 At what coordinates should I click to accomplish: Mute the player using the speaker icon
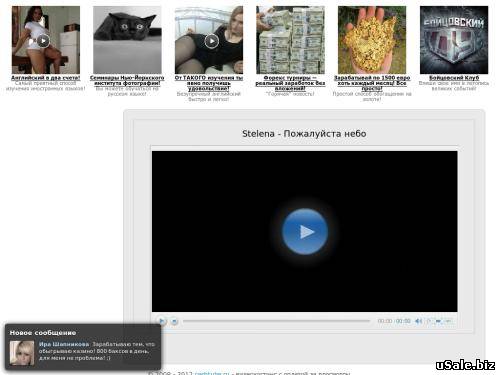(x=418, y=321)
